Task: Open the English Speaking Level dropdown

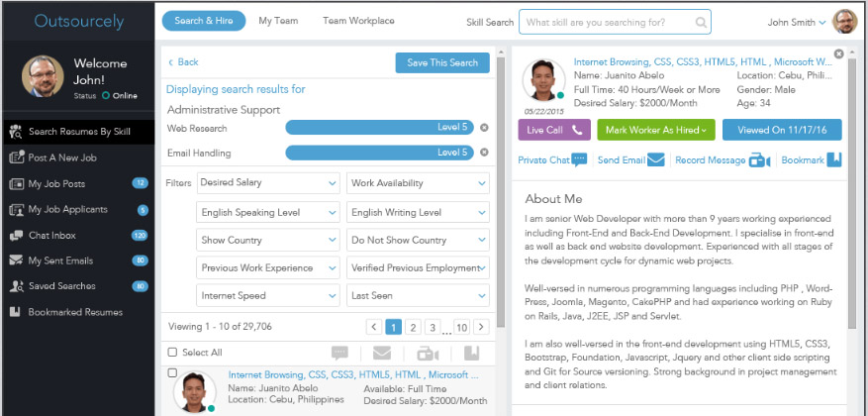Action: [268, 213]
